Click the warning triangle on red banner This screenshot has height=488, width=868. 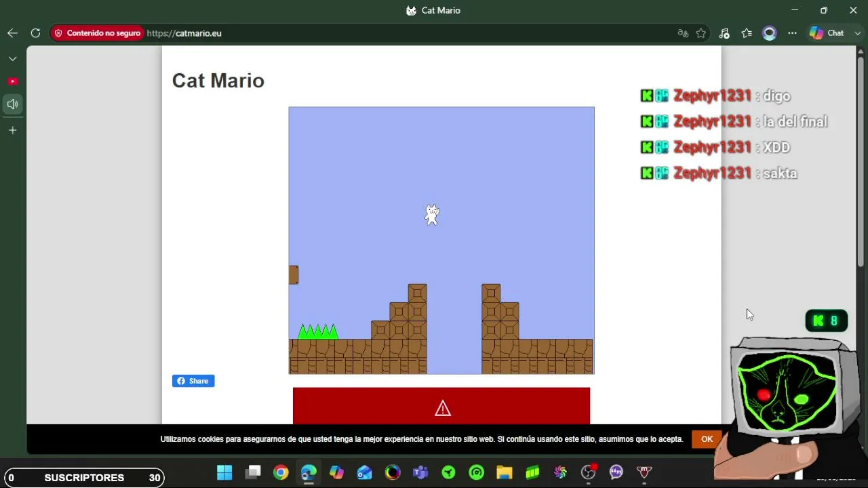443,408
